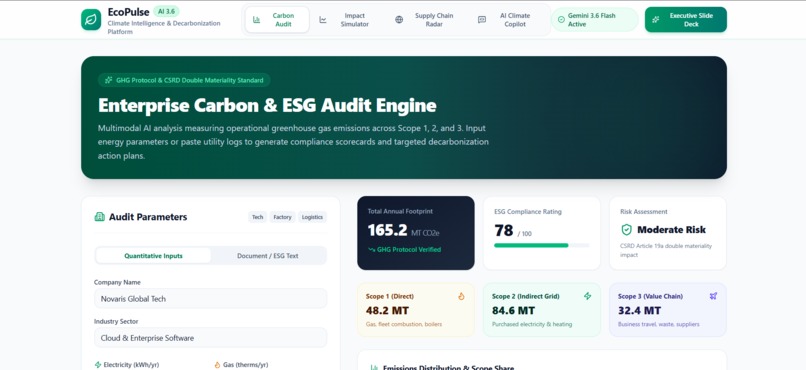Click the GHG Protocol & CSRD standard badge
This screenshot has height=370, width=806.
[184, 80]
